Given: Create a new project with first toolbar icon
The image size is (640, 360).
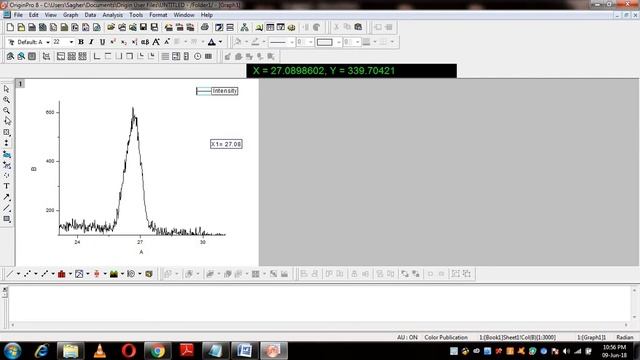Looking at the screenshot, I should tap(10, 27).
